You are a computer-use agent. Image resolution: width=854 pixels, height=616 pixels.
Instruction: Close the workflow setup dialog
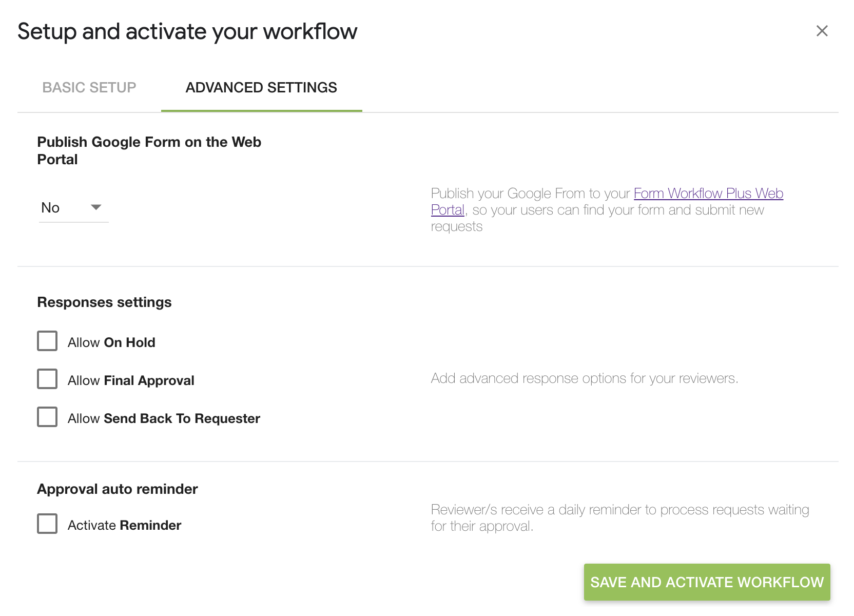tap(822, 31)
